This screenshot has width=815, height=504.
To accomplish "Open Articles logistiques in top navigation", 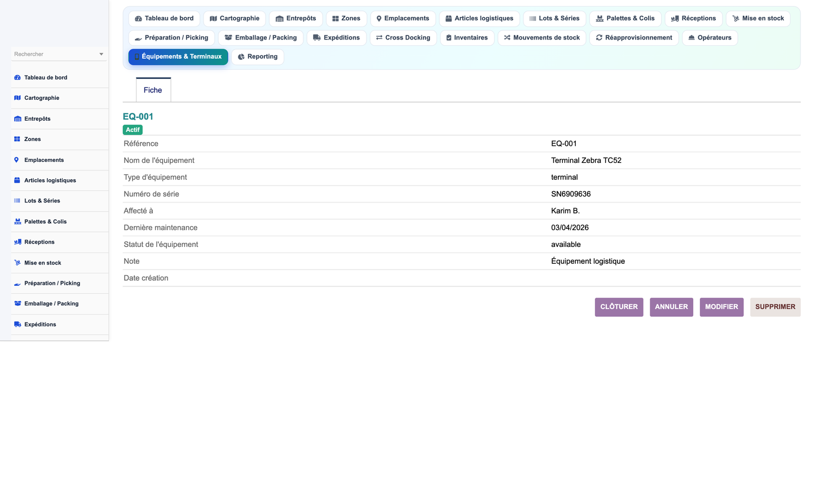I will click(479, 19).
